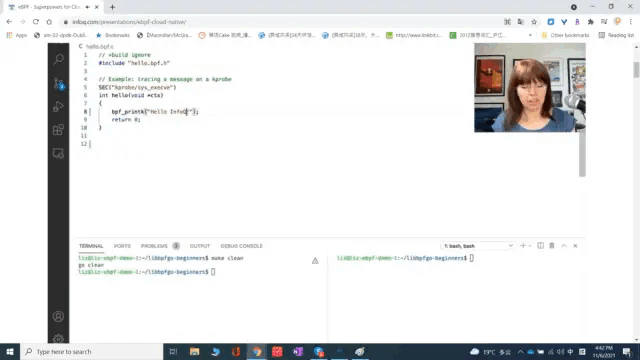Expand the bookmarks overflow chevron
This screenshot has height=360, width=640.
pyautogui.click(x=530, y=35)
